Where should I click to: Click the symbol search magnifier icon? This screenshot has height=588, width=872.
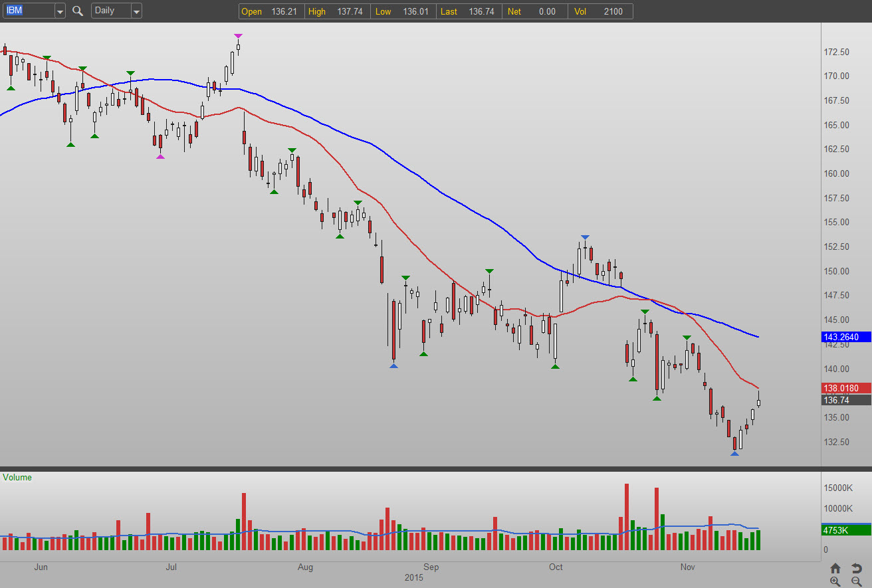click(78, 11)
